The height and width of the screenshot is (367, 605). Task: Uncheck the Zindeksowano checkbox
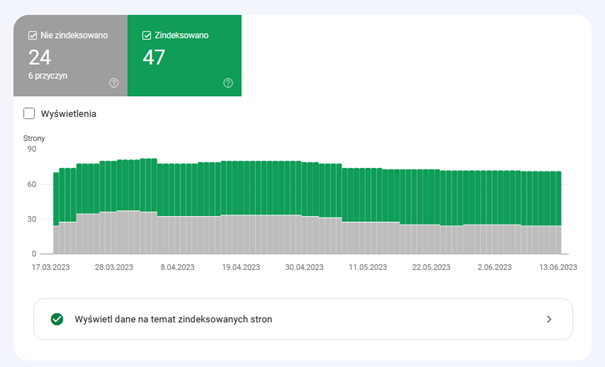pyautogui.click(x=147, y=36)
